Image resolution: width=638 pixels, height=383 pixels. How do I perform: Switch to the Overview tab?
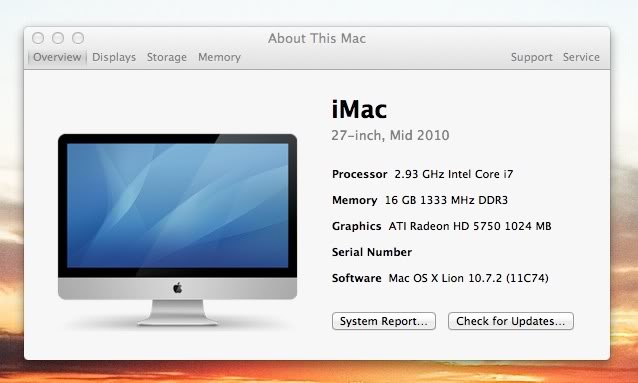coord(57,57)
